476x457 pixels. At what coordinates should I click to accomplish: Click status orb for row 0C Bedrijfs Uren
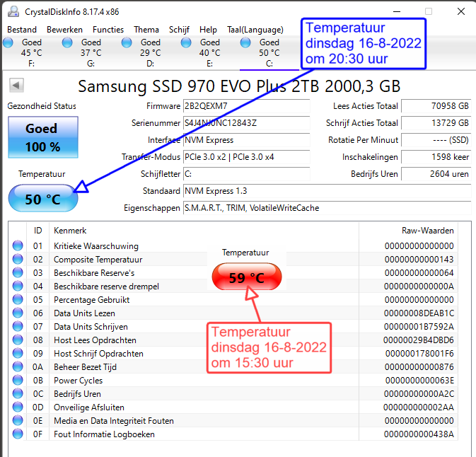coord(18,394)
